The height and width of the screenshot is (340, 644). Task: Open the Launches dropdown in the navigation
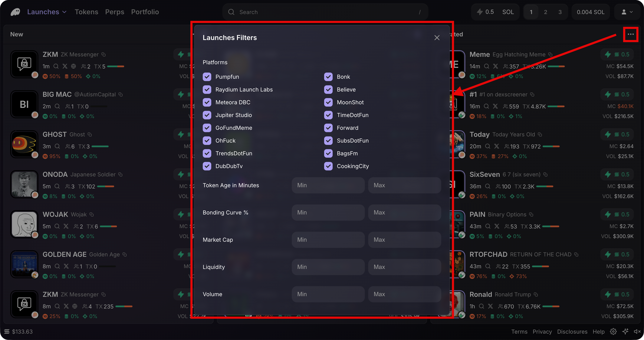coord(47,12)
